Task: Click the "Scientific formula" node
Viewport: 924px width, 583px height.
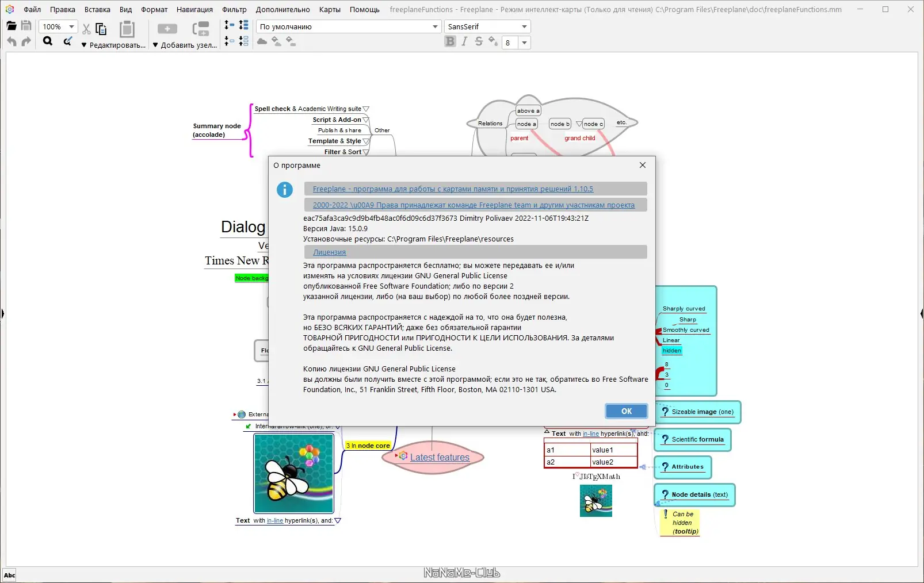Action: (x=692, y=439)
